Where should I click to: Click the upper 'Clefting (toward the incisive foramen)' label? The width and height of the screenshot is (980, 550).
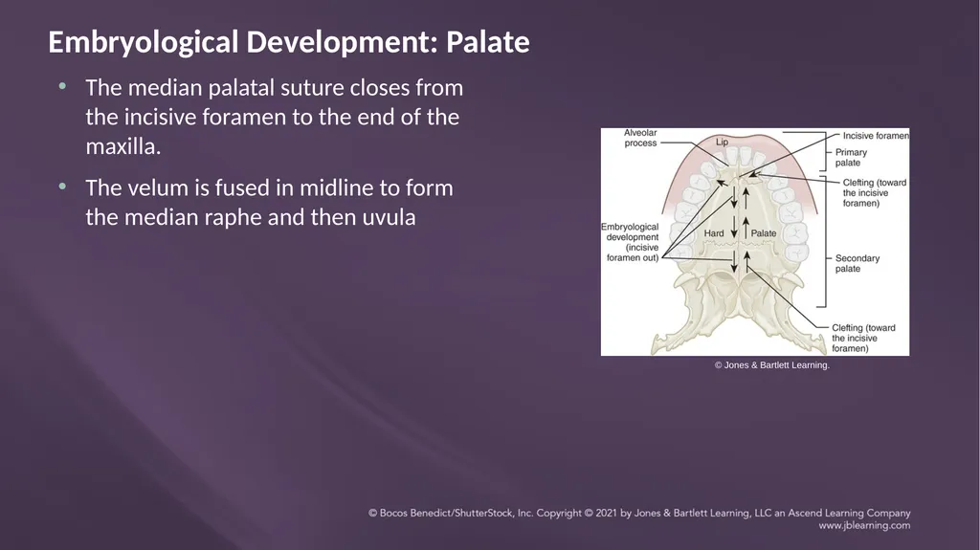coord(875,192)
